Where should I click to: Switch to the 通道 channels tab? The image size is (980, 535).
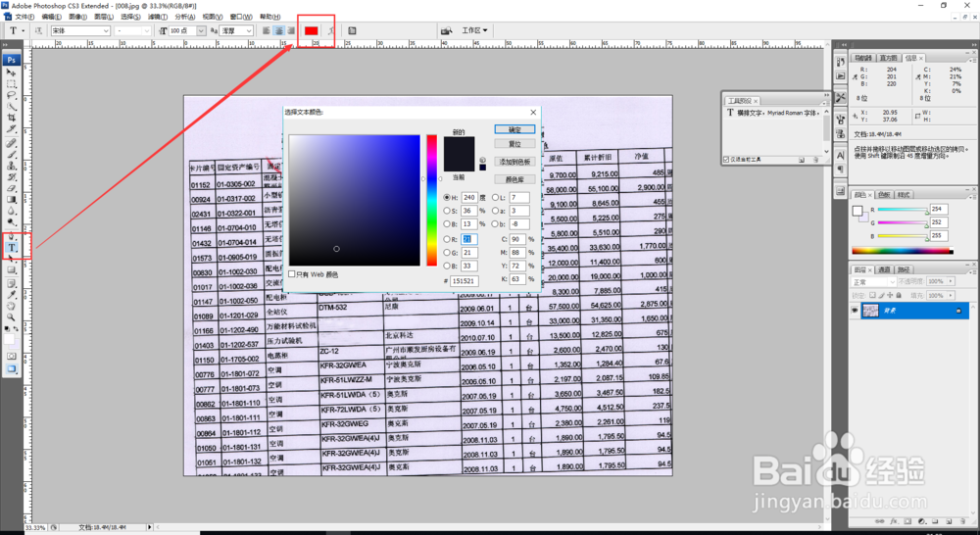pos(884,270)
